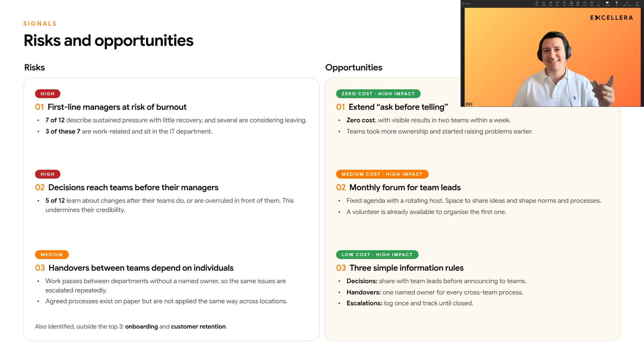Select heading 'Monthly forum for team leads'

click(405, 188)
